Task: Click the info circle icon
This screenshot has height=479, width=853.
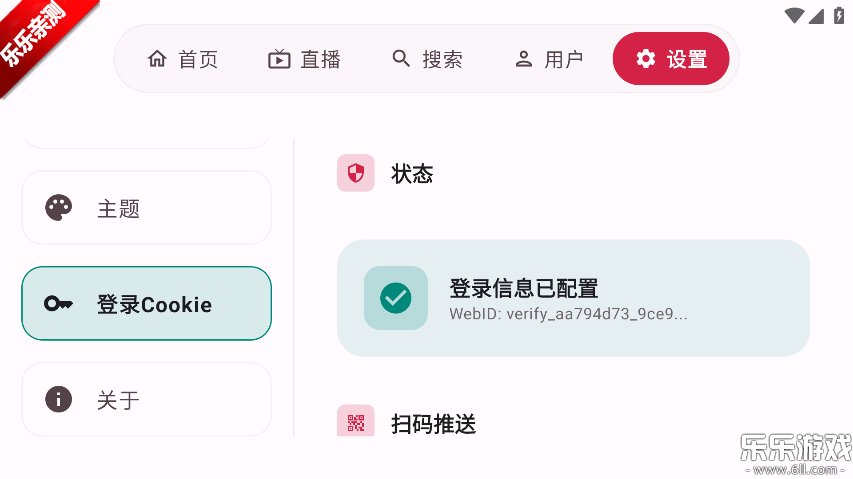Action: 59,399
